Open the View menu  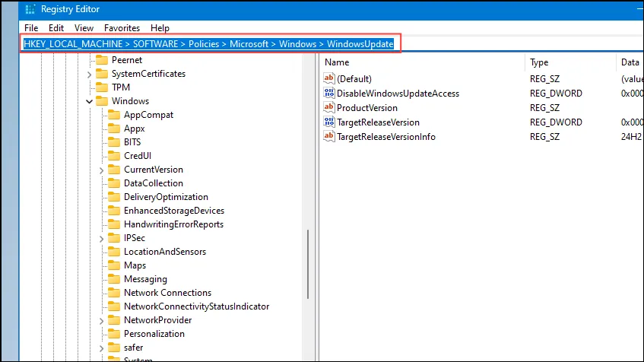pos(84,28)
